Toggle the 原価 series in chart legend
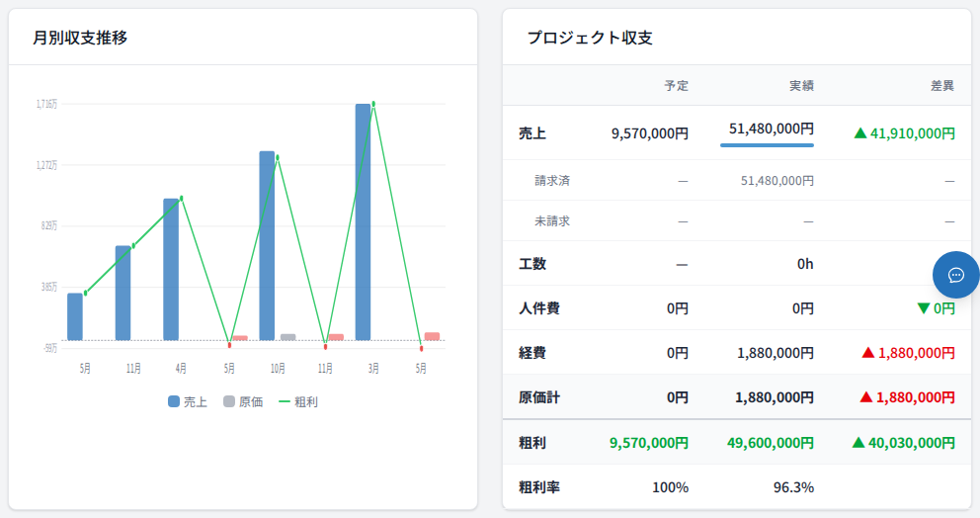 [243, 401]
